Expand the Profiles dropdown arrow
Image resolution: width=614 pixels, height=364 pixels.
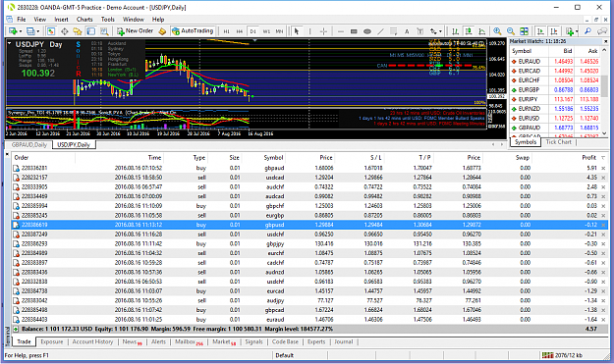click(x=38, y=31)
